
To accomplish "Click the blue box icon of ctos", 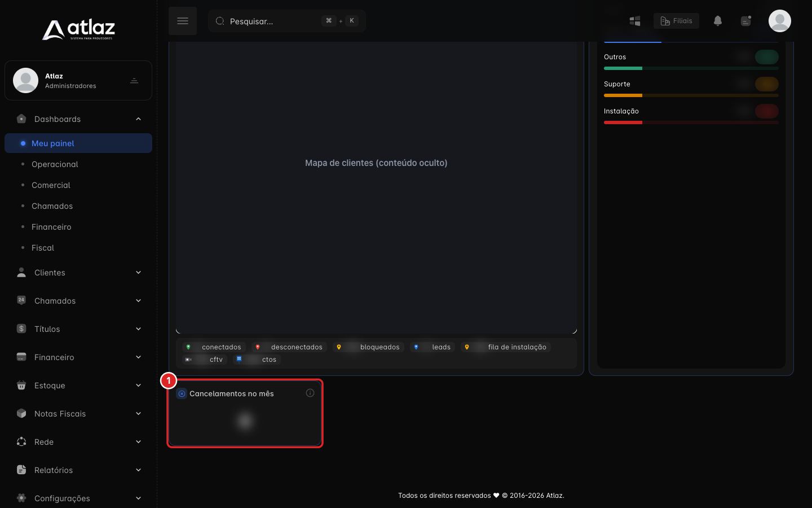I will tap(239, 359).
